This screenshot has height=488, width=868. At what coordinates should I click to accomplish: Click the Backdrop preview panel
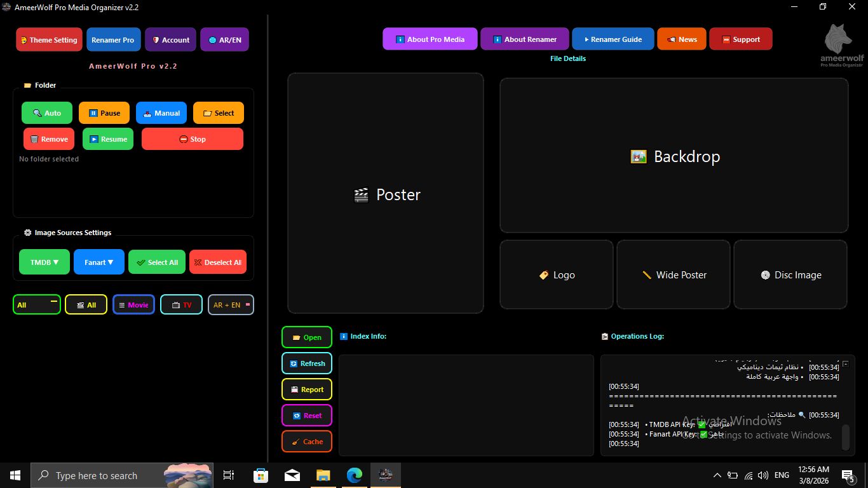coord(674,156)
